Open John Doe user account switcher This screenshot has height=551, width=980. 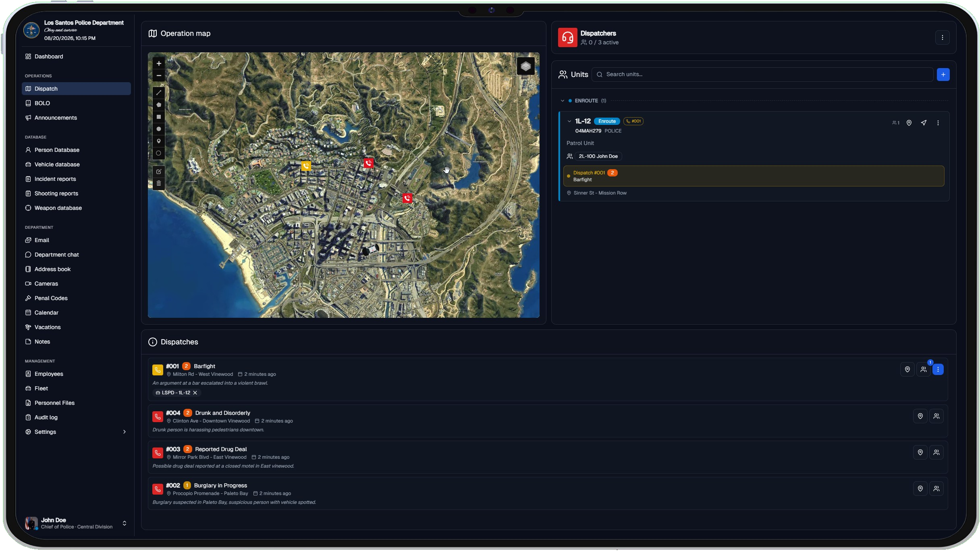click(76, 523)
